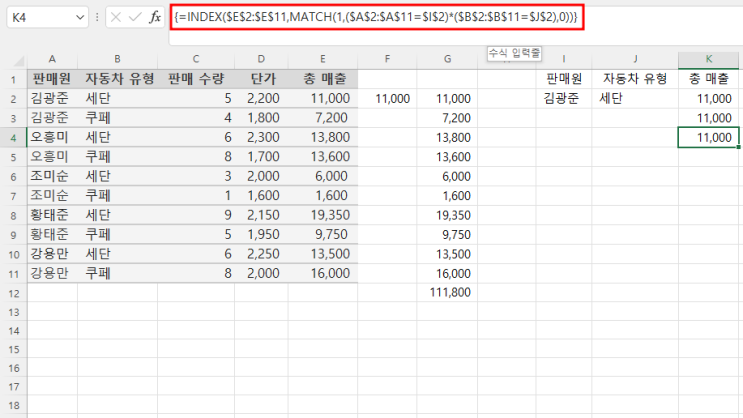Open the Name Box dropdown arrow
Viewport: 743px width, 418px height.
80,18
